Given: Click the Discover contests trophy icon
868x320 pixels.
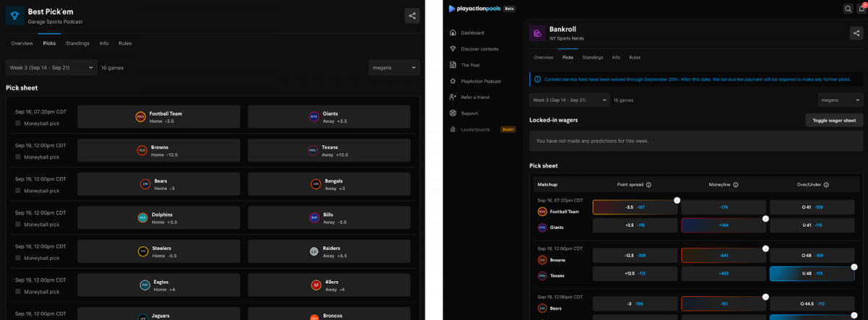Looking at the screenshot, I should (453, 49).
